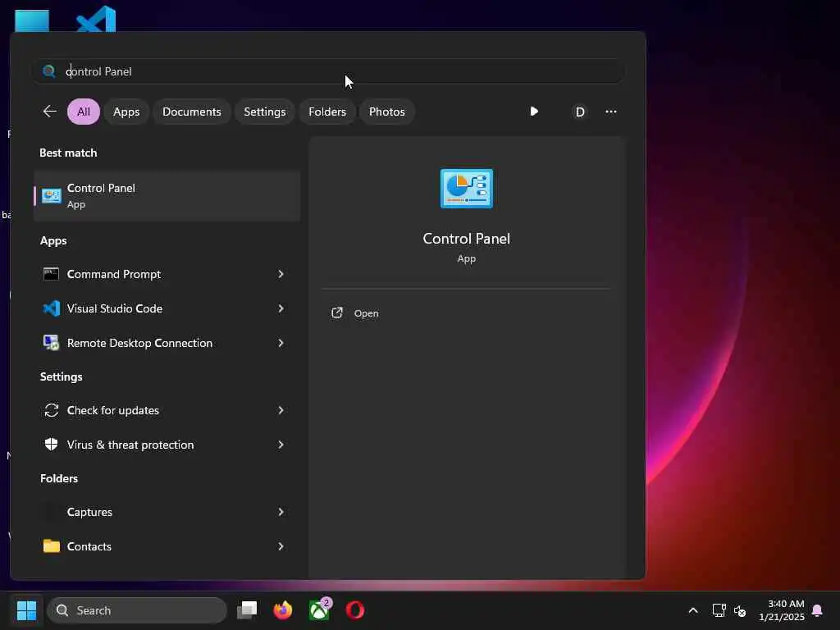Expand Visual Studio Code options chevron
Image resolution: width=840 pixels, height=630 pixels.
281,308
